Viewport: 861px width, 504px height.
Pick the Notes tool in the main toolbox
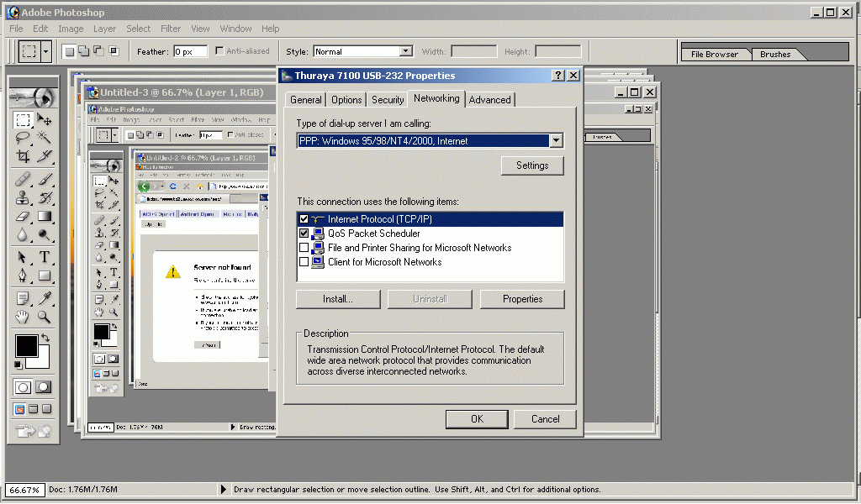(23, 298)
